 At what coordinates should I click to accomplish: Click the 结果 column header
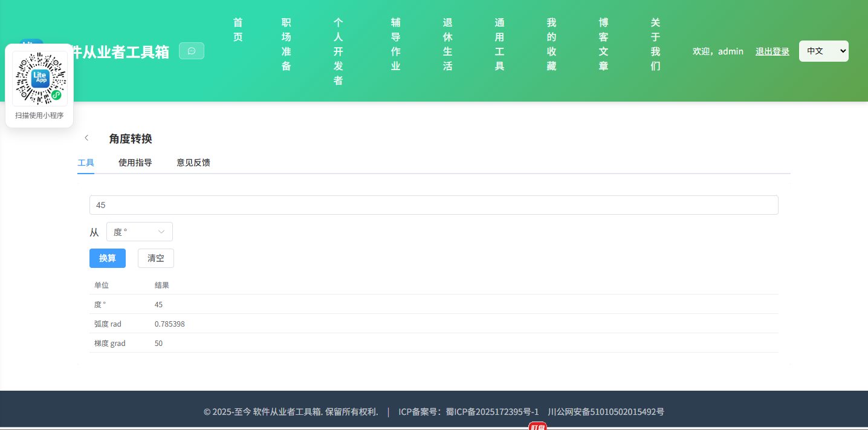162,285
